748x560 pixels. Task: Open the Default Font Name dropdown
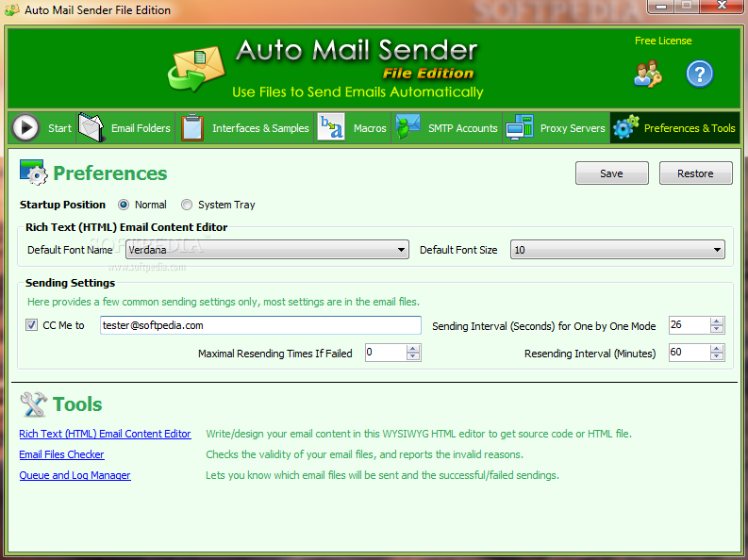[x=267, y=250]
